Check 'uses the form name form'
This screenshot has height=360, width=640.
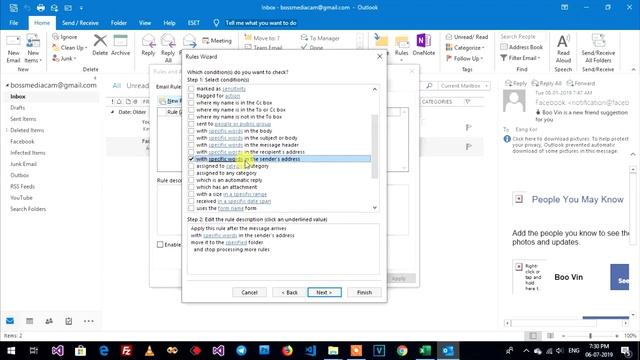(x=191, y=208)
